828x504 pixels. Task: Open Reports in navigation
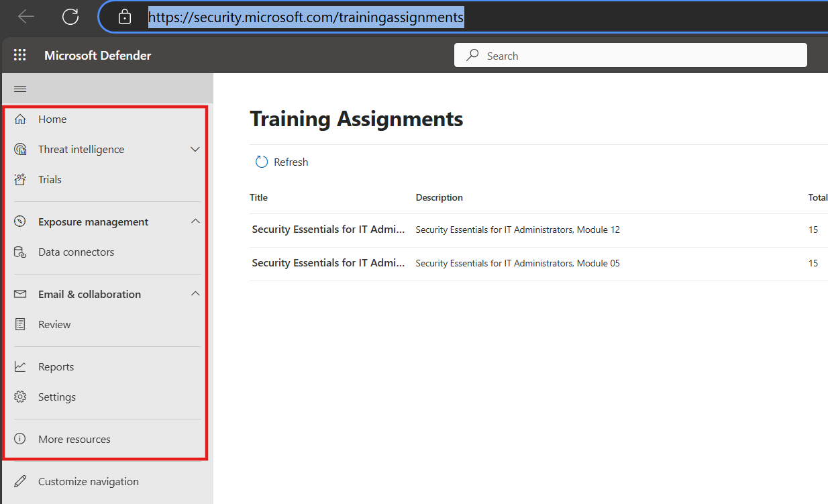click(56, 367)
